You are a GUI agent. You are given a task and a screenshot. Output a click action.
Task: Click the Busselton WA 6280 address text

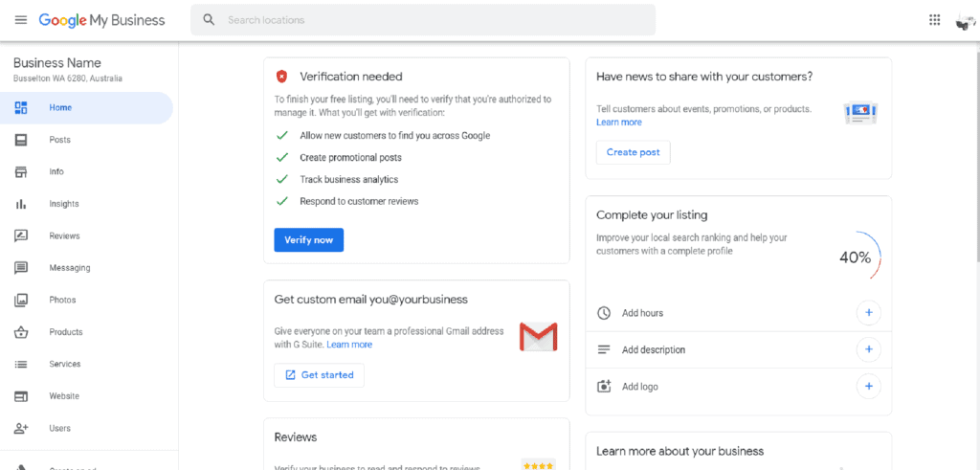(68, 78)
